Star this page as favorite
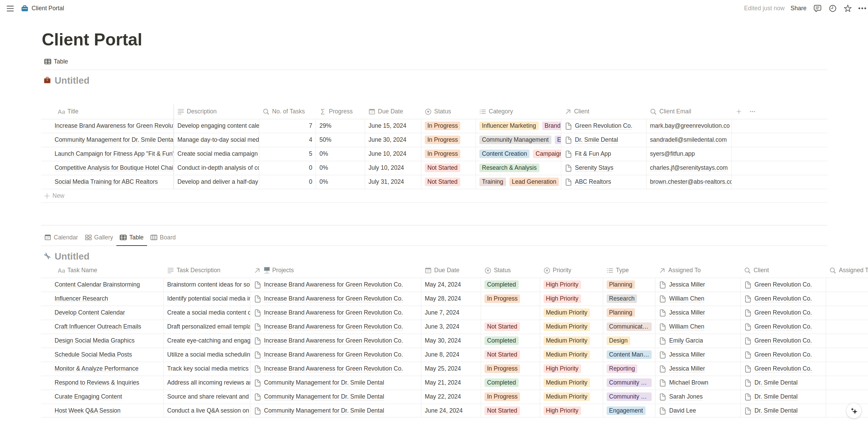Image resolution: width=868 pixels, height=430 pixels. [848, 8]
